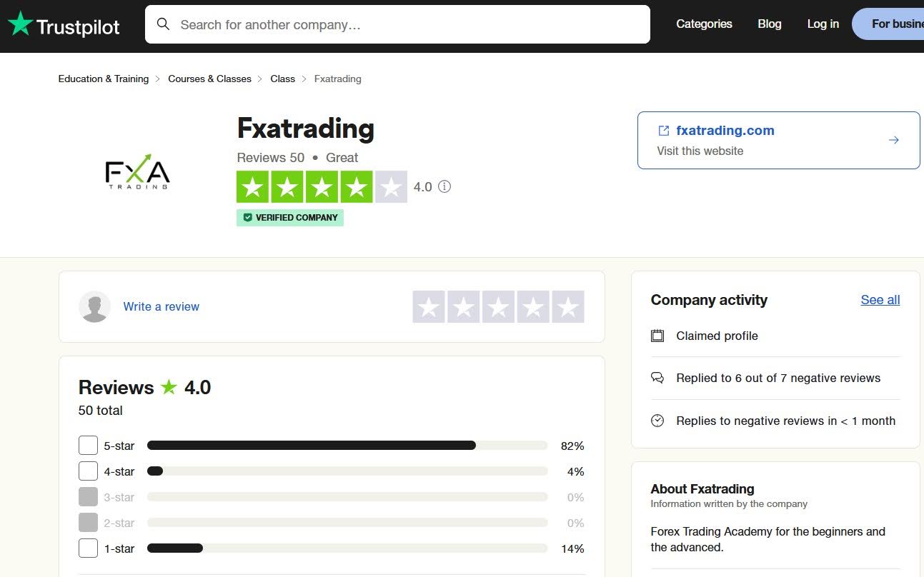Click the replied reviews chat bubble icon
Screen dimensions: 924x577
click(x=657, y=378)
